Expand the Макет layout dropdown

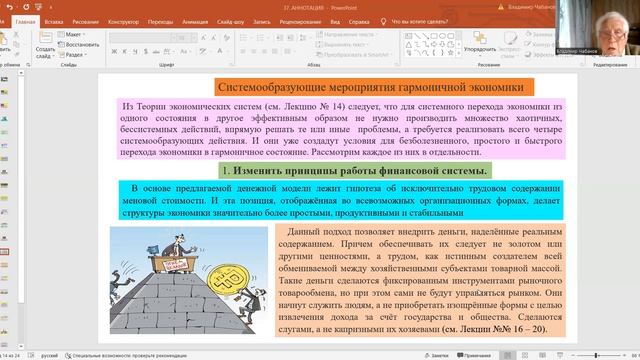click(71, 35)
